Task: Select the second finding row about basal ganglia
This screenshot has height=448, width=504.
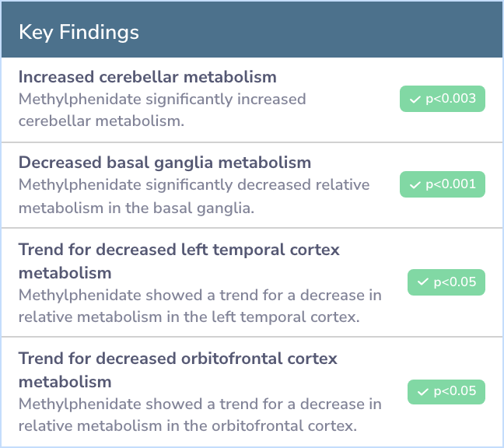Action: (252, 185)
